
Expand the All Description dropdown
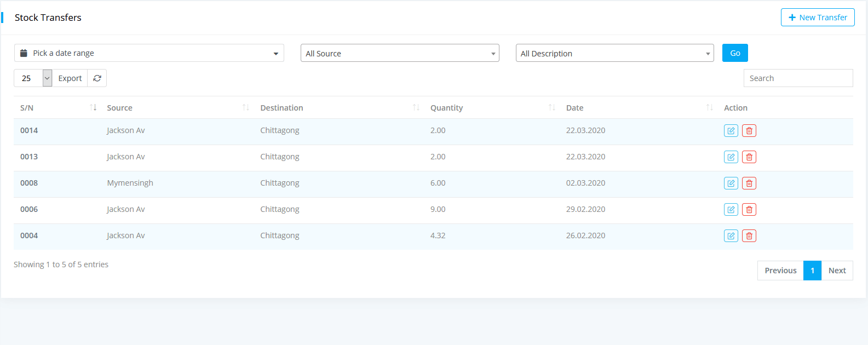pos(614,53)
